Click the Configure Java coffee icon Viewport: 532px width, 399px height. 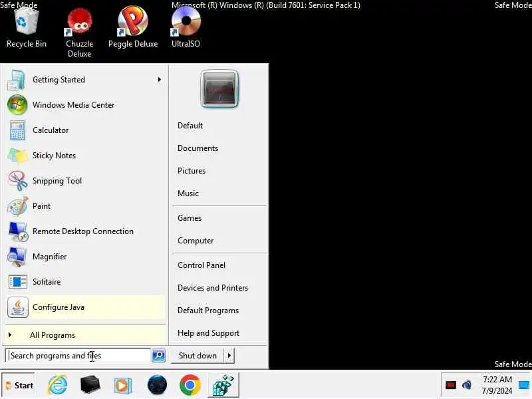click(x=18, y=307)
